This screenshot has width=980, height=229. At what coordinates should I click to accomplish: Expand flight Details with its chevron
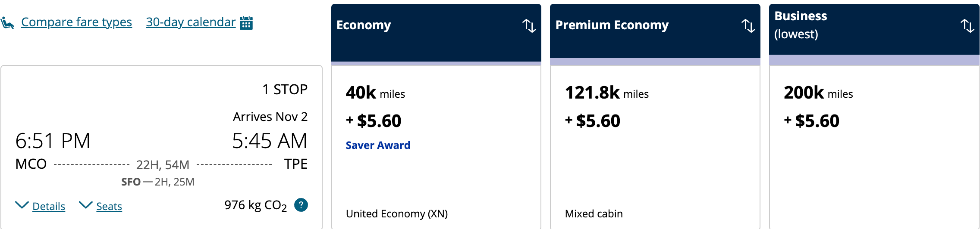click(x=22, y=205)
